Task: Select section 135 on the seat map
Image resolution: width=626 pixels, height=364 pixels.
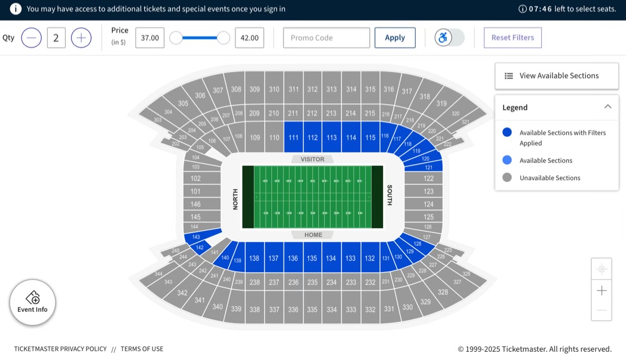Action: click(x=312, y=258)
